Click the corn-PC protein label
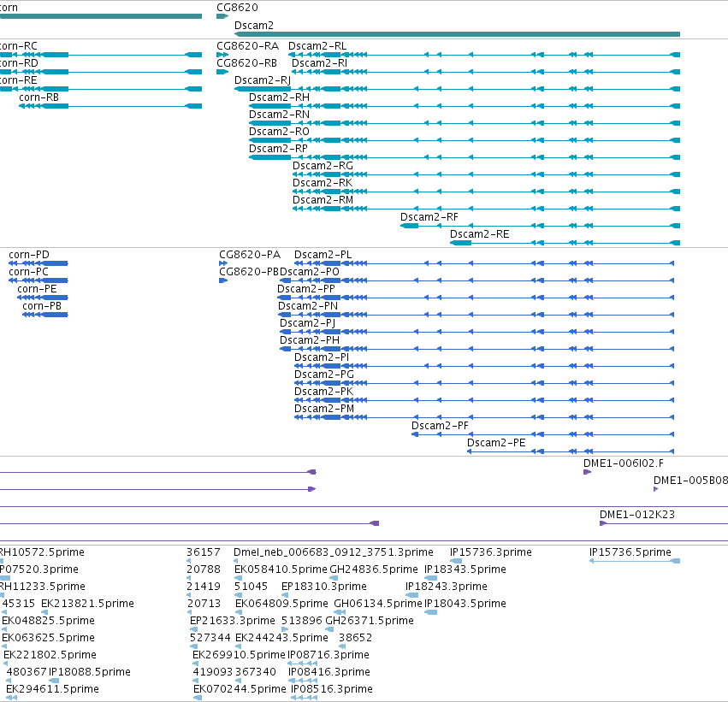 click(x=28, y=272)
